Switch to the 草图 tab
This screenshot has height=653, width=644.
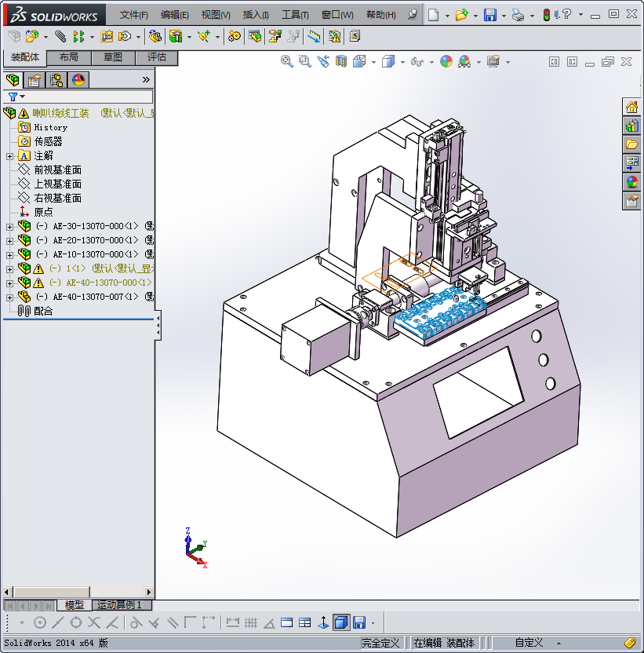pyautogui.click(x=112, y=57)
